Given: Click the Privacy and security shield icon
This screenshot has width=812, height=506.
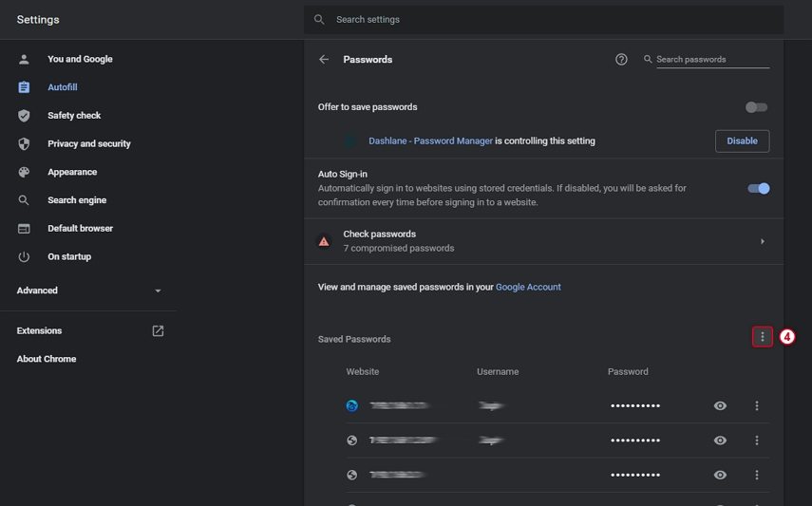Looking at the screenshot, I should (24, 143).
